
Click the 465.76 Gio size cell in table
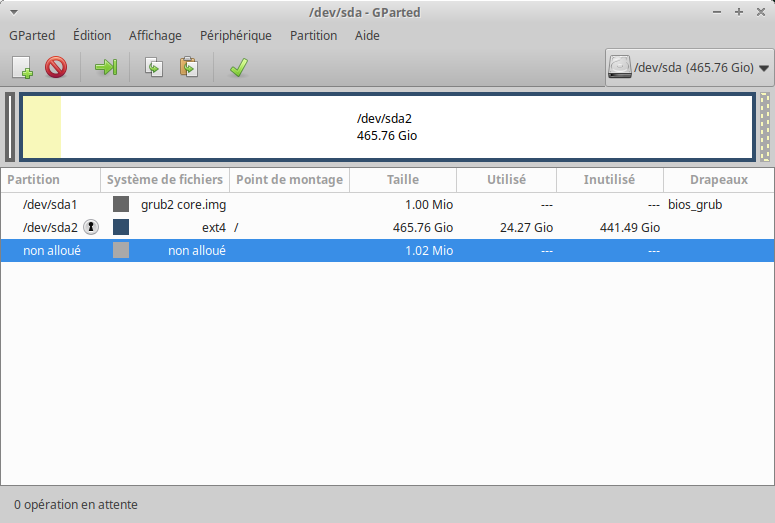coord(423,227)
